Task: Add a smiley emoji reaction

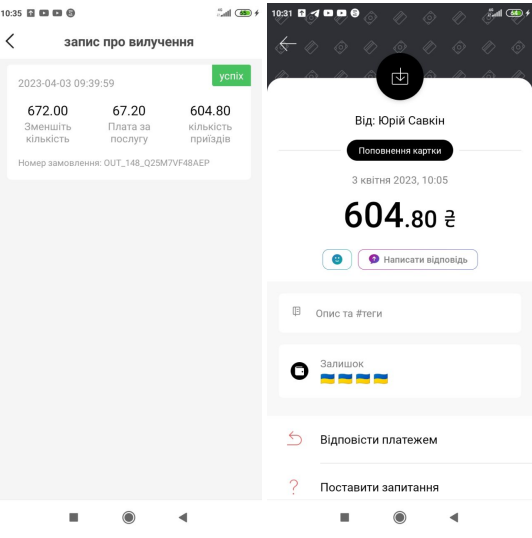Action: (337, 259)
